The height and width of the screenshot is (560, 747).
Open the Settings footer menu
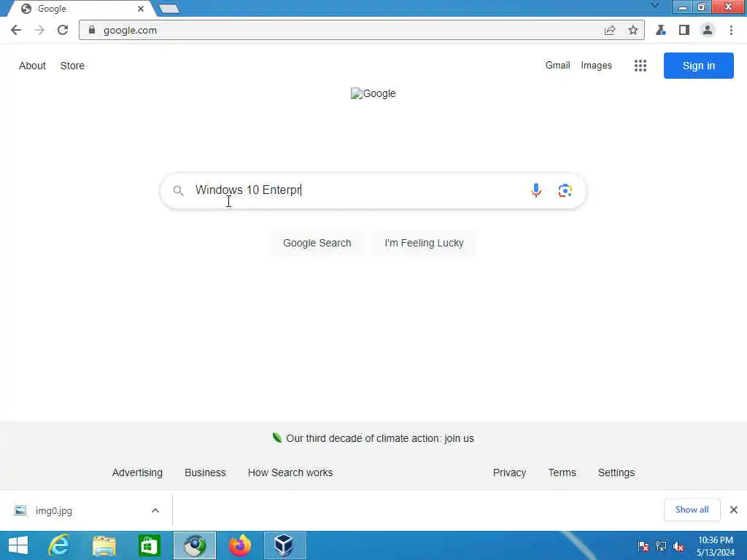click(616, 472)
